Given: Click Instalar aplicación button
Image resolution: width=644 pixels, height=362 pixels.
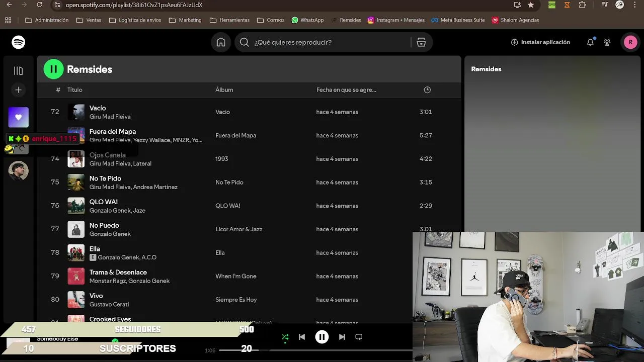Looking at the screenshot, I should coord(540,42).
